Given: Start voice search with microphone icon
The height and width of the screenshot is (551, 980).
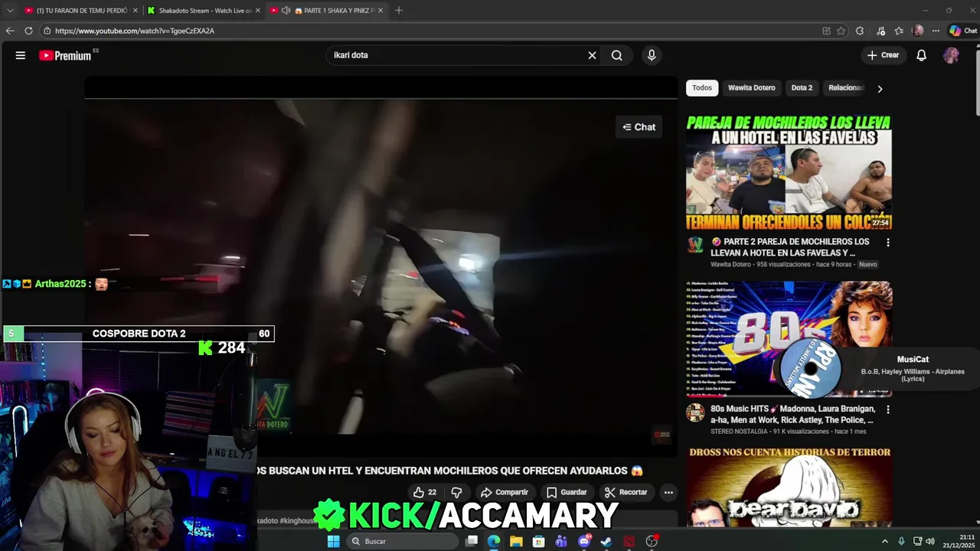Looking at the screenshot, I should (x=652, y=55).
